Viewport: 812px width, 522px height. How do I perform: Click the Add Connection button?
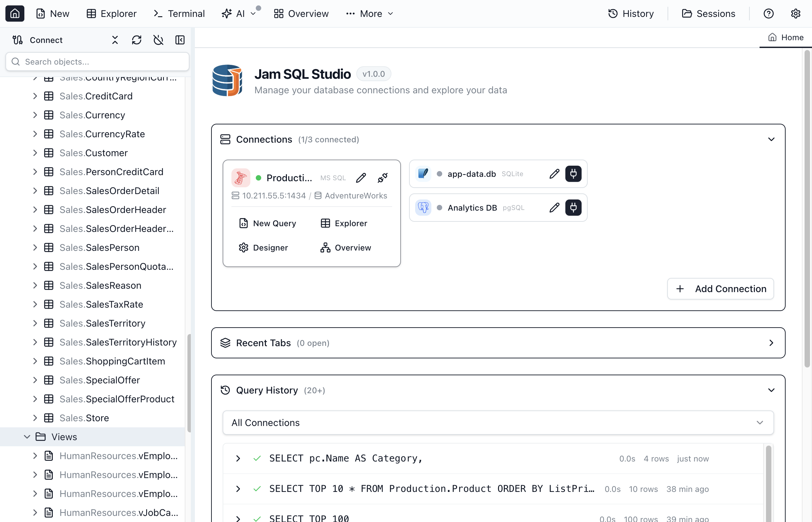[x=720, y=289]
